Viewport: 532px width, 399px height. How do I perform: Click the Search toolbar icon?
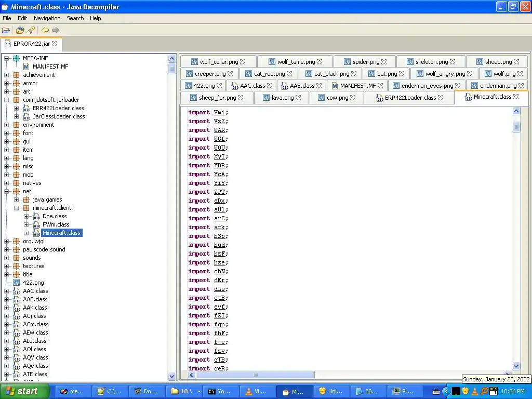(x=31, y=30)
